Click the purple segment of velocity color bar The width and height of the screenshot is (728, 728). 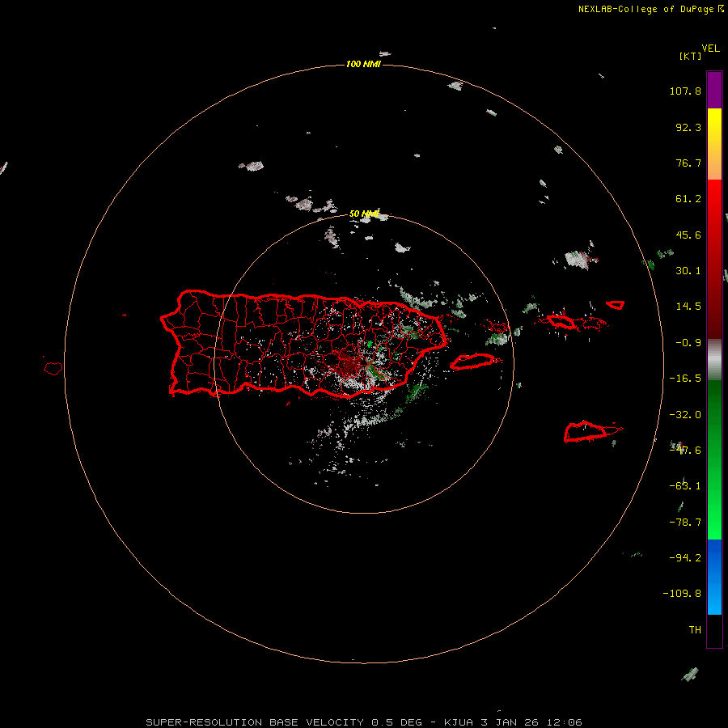click(714, 90)
